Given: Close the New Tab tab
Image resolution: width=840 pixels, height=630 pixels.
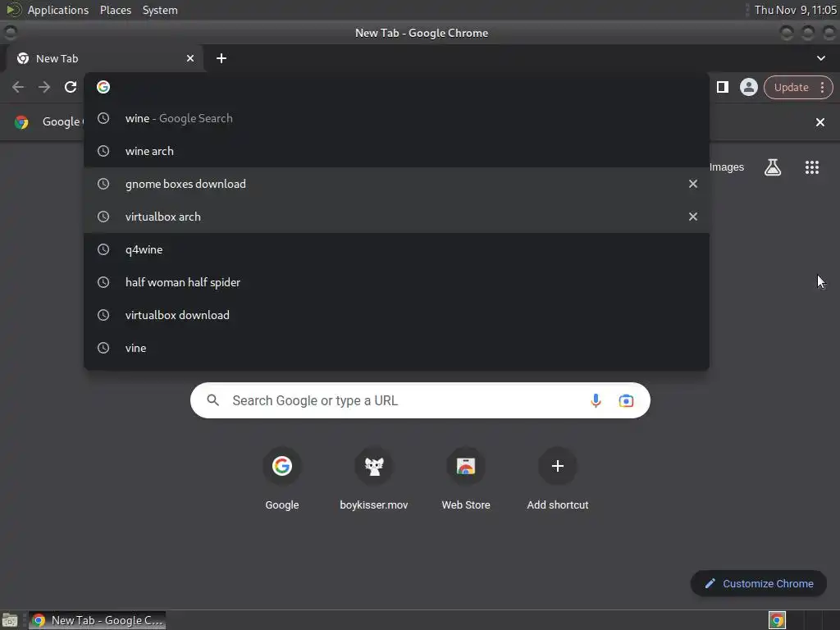Looking at the screenshot, I should click(190, 58).
